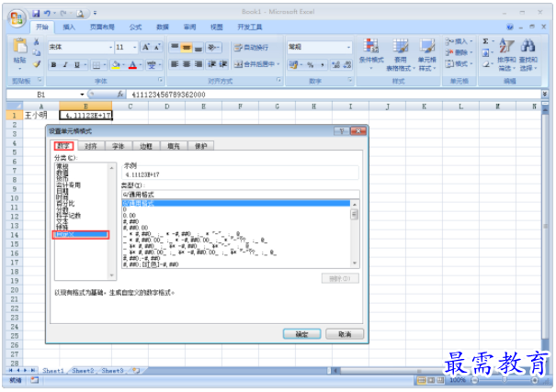Align text right in the ribbon
Viewport: 556px width, 392px height.
coord(199,64)
